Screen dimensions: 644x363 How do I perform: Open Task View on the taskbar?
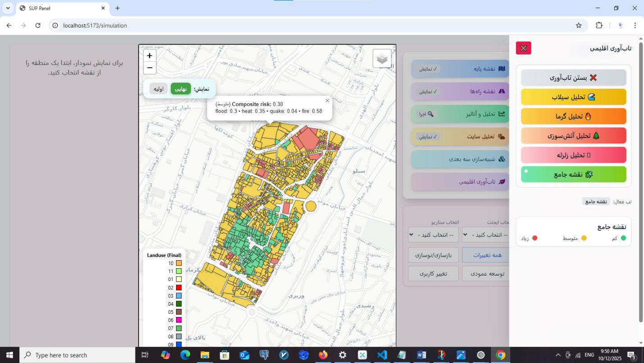pyautogui.click(x=145, y=355)
